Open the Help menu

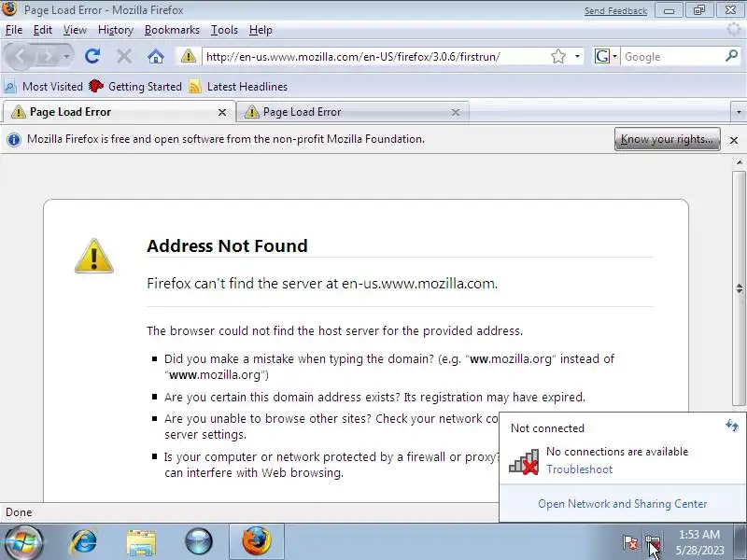coord(261,30)
